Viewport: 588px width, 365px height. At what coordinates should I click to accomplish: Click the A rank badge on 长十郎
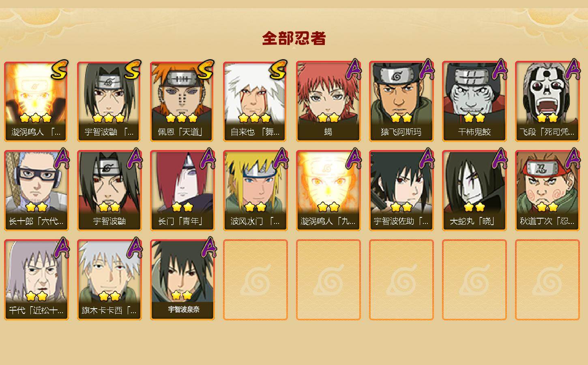click(x=61, y=158)
